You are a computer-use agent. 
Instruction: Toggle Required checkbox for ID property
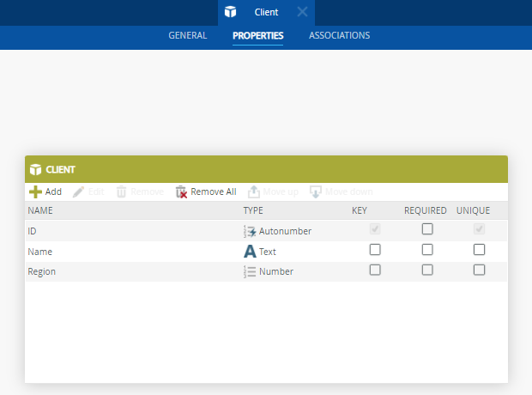427,229
